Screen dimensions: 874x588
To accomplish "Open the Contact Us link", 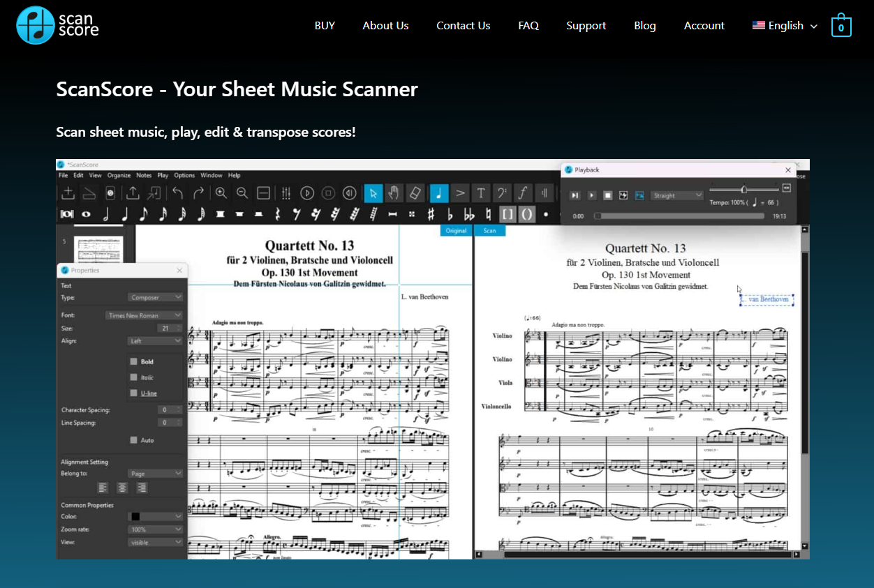I will (x=464, y=26).
